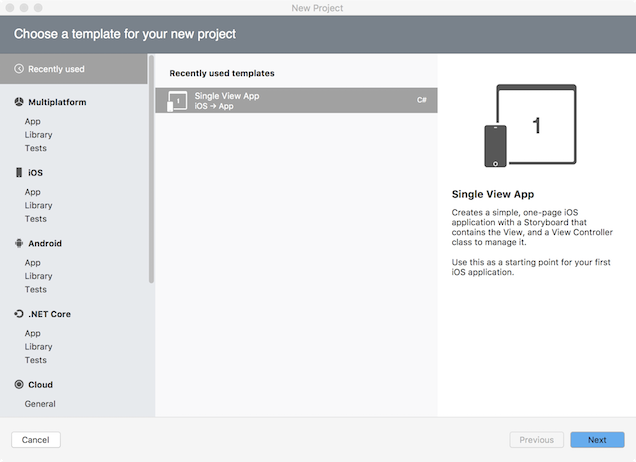
Task: Select Library under iOS
Action: pyautogui.click(x=39, y=205)
